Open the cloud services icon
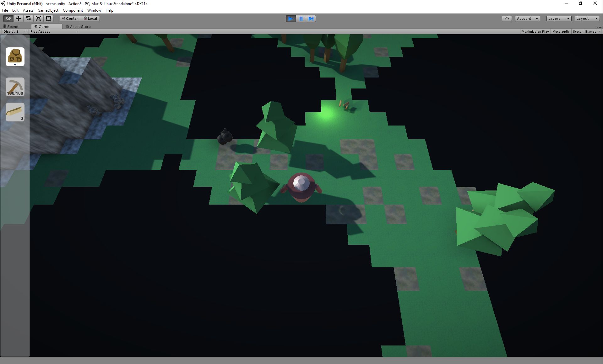This screenshot has height=364, width=603. pos(507,19)
